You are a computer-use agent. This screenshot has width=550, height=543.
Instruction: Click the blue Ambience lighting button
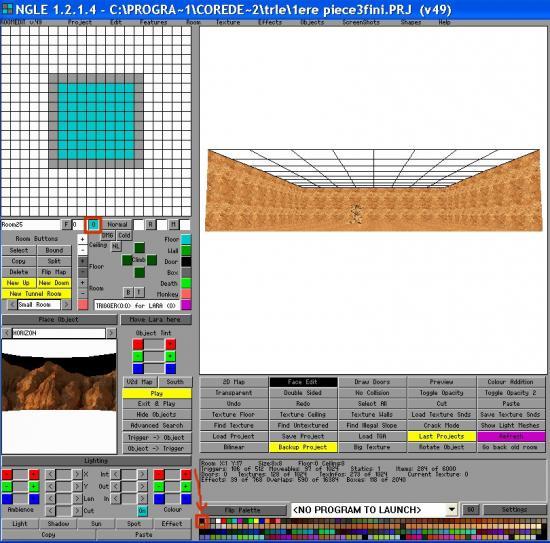7,499
